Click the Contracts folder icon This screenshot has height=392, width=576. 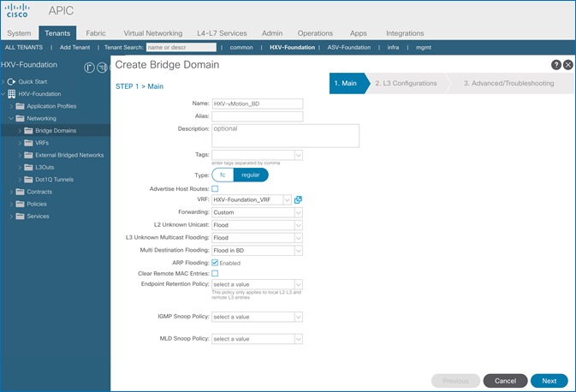click(x=21, y=192)
